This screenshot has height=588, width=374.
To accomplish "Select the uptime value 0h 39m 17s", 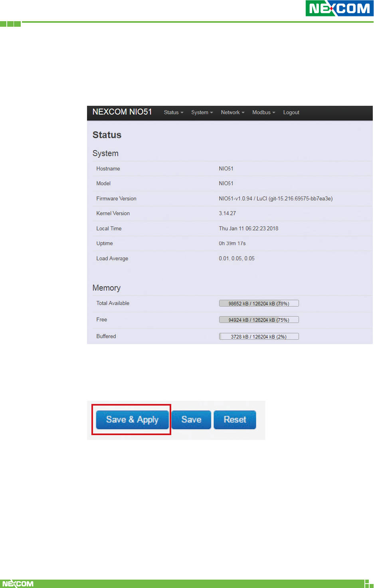I will [232, 244].
